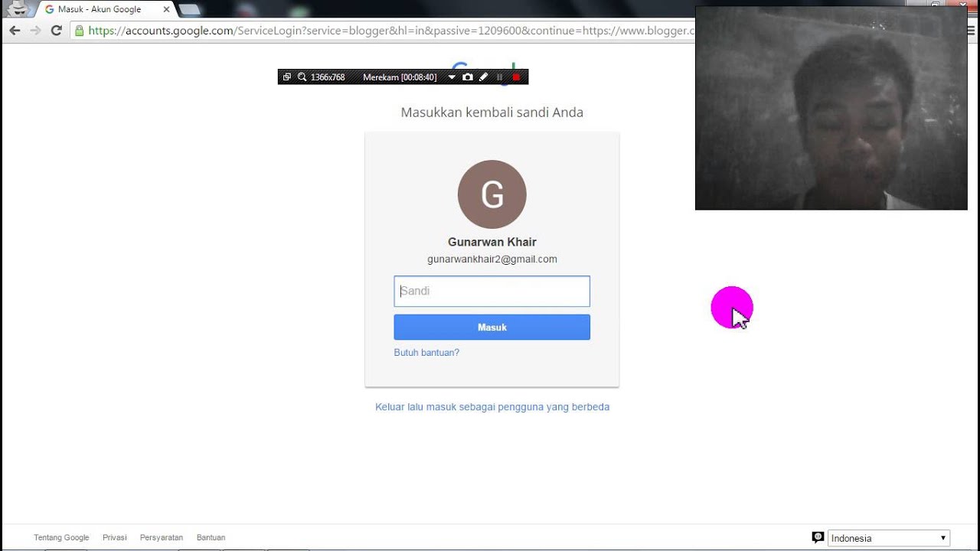Click Keluar lalu masuk sebagai pengguna berbeda
The height and width of the screenshot is (551, 980).
click(x=492, y=407)
